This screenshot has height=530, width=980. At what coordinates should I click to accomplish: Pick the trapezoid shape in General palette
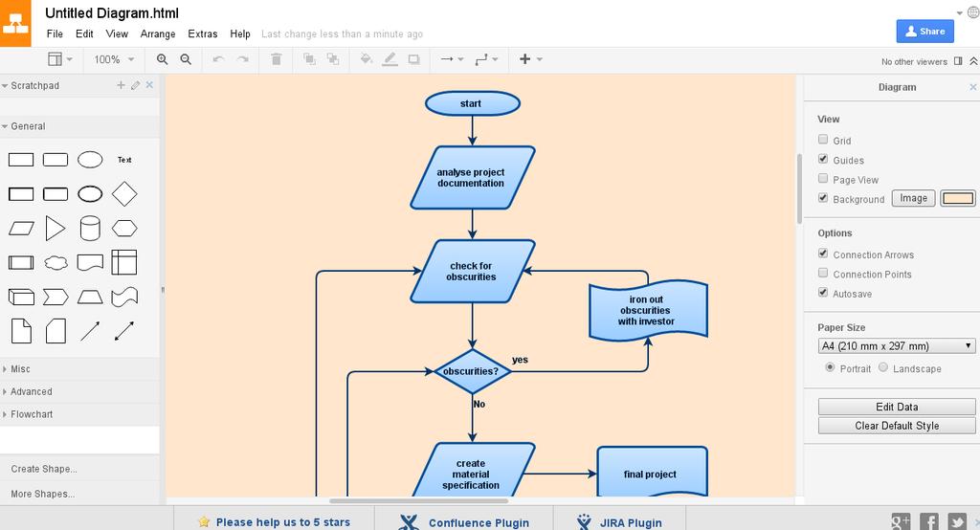[x=90, y=297]
